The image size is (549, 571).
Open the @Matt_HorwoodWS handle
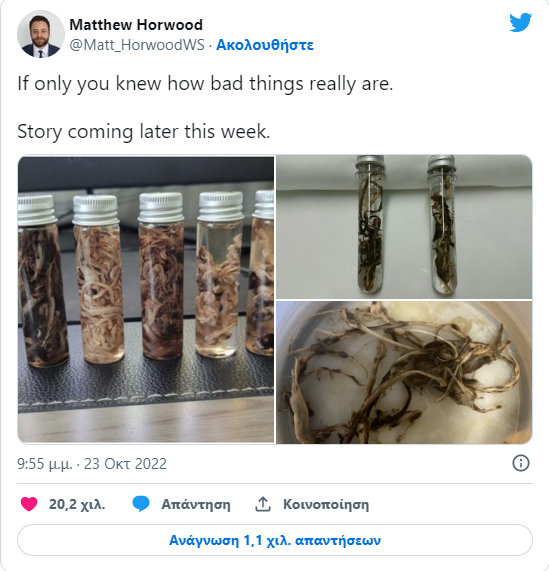(137, 45)
